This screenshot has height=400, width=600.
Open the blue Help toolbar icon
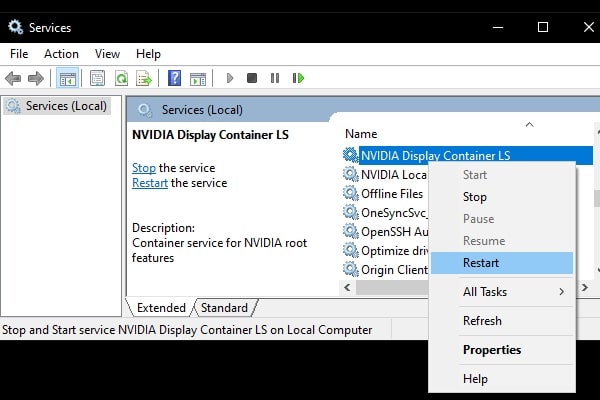174,78
